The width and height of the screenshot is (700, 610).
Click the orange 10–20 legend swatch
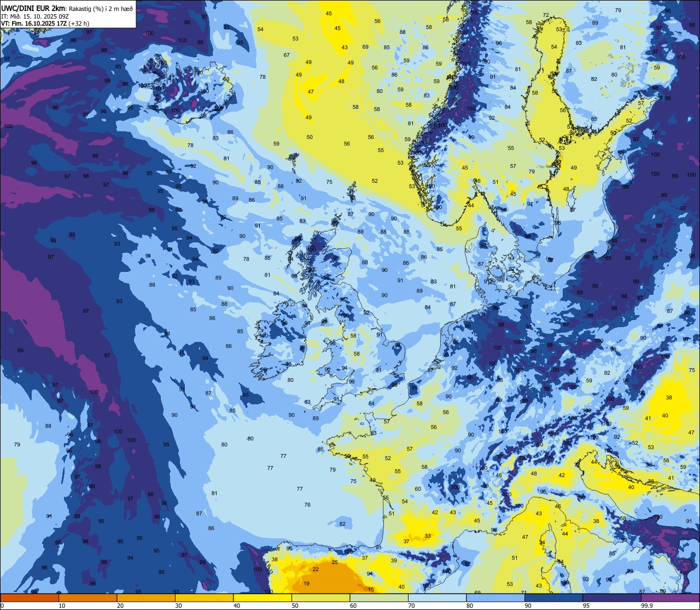(87, 597)
